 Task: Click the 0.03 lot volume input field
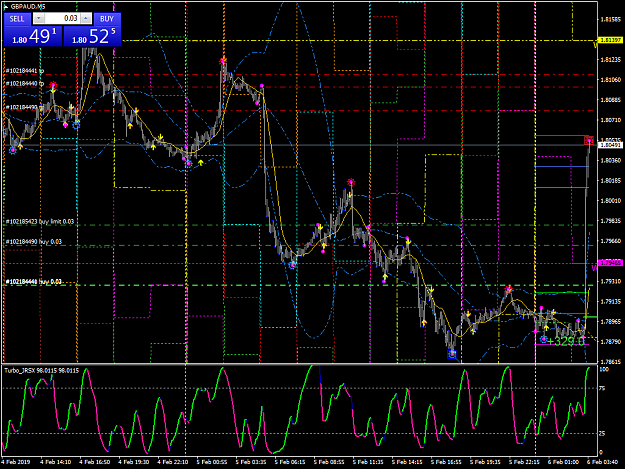pyautogui.click(x=63, y=18)
